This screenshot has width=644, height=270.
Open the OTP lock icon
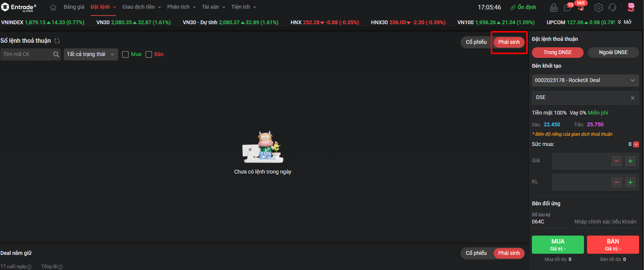[x=554, y=8]
